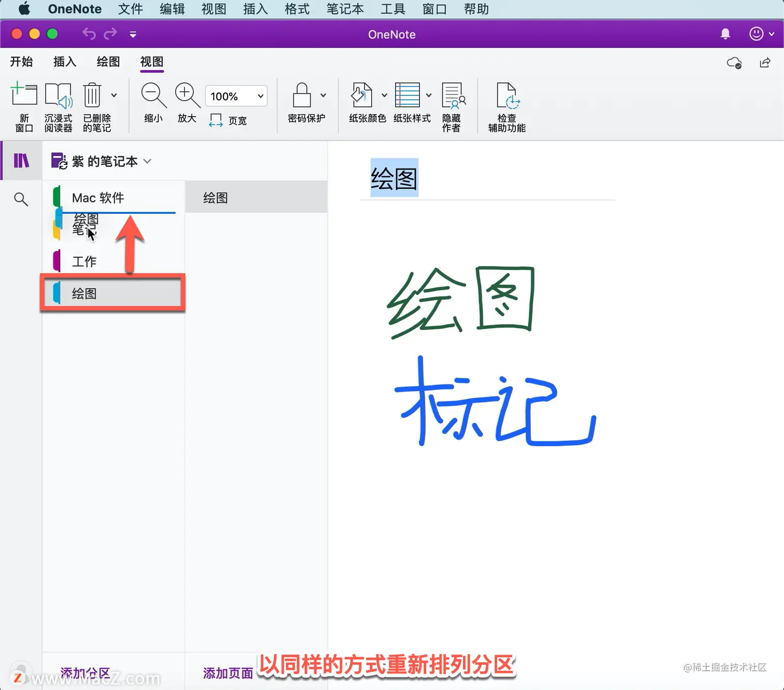Click the green handwritten 绘图 drawing

pos(461,302)
